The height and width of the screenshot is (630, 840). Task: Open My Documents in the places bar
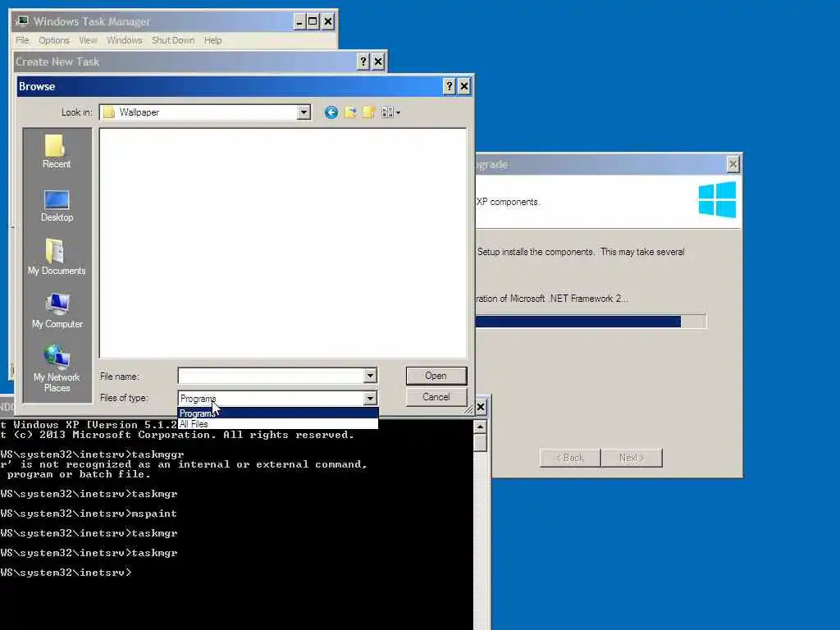(x=57, y=257)
